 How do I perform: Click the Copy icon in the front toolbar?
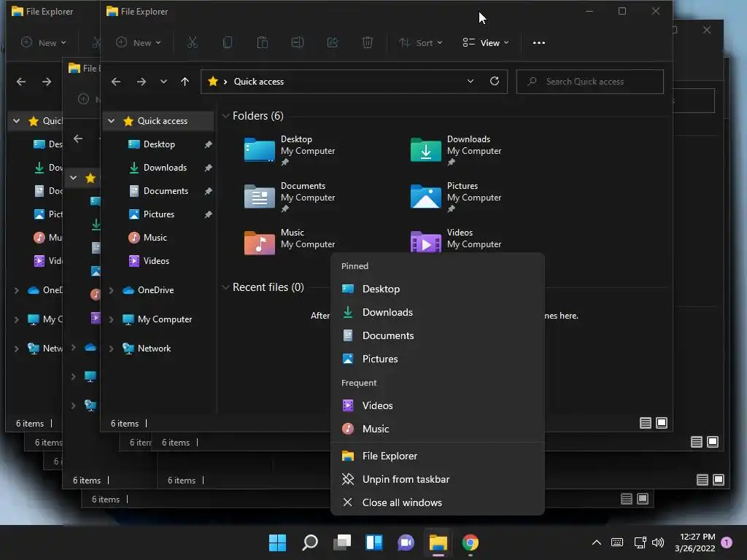[x=228, y=43]
